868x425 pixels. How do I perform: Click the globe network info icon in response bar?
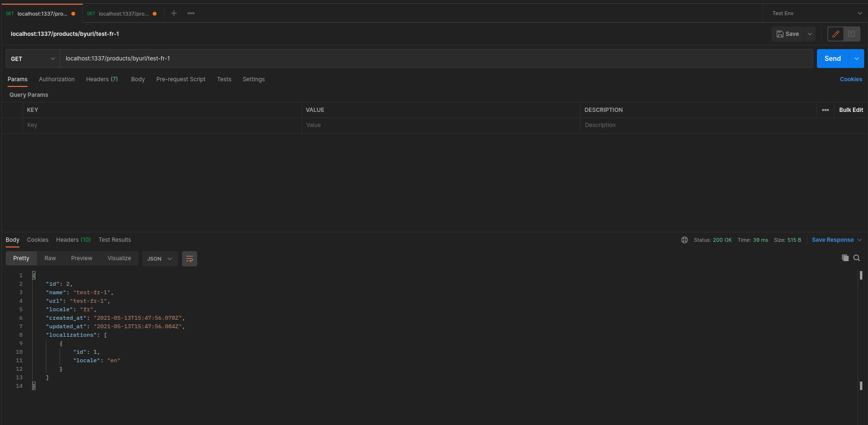(685, 239)
